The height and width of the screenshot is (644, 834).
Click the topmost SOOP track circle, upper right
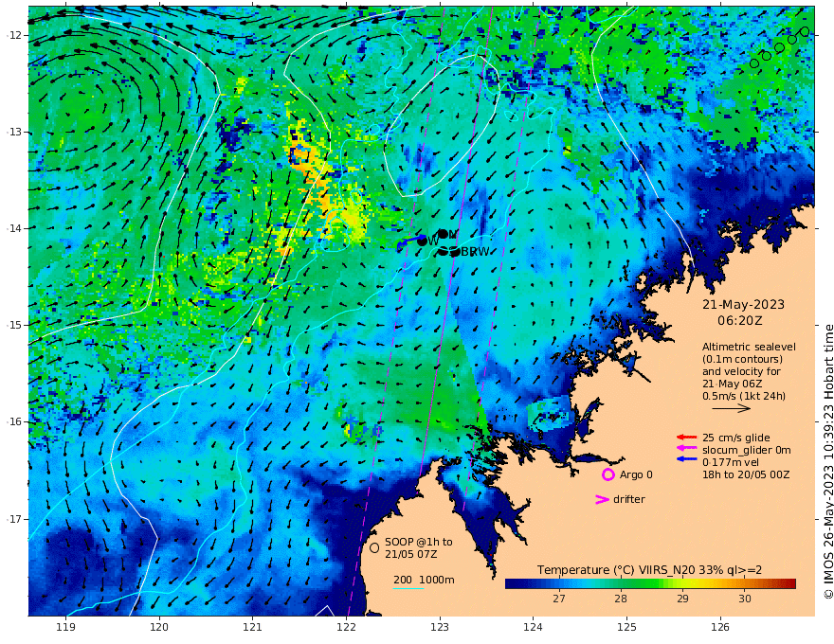point(805,32)
